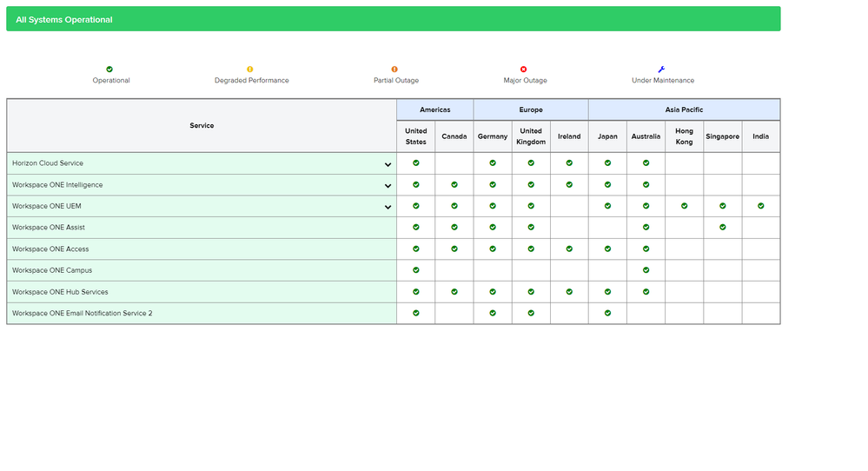
Task: Click Workspace ONE UEM Hong Kong status icon
Action: click(x=684, y=206)
